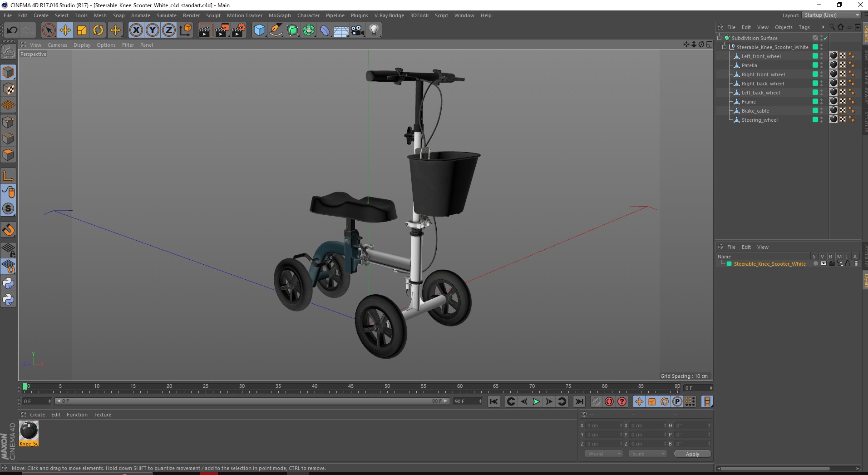
Task: Go to end of animation
Action: [x=579, y=401]
